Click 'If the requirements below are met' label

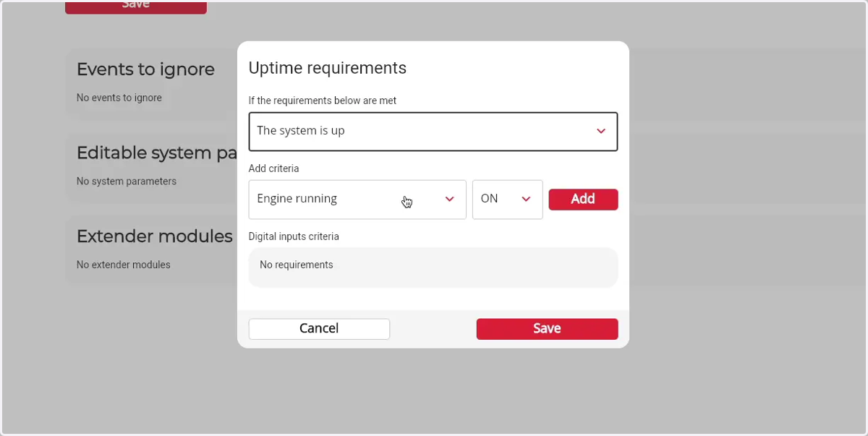tap(323, 101)
